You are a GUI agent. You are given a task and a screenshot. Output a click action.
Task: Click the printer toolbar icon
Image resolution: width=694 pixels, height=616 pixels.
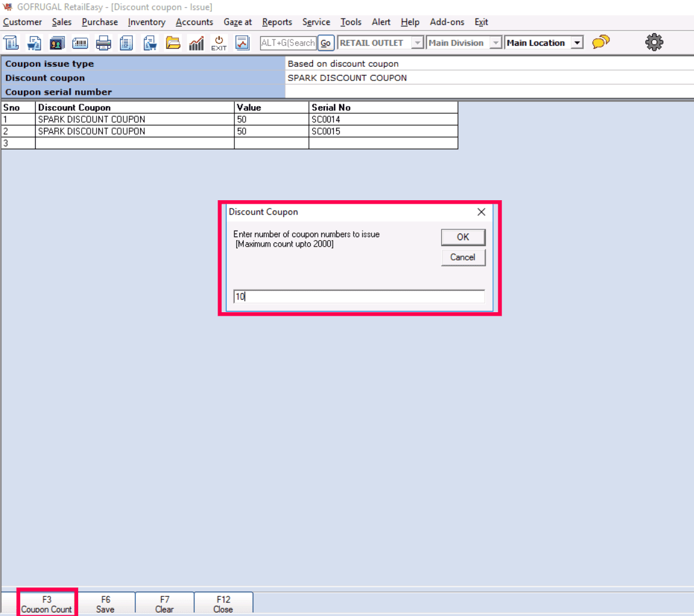pos(104,43)
